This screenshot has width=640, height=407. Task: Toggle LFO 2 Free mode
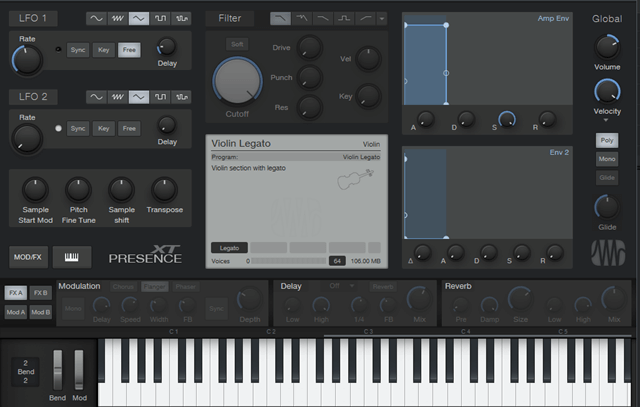click(x=129, y=128)
